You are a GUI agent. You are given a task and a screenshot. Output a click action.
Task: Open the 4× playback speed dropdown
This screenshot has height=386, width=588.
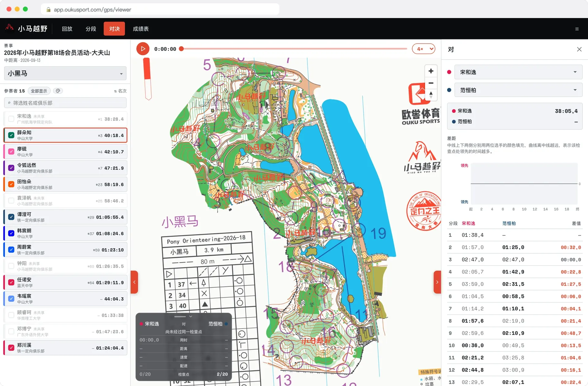[424, 49]
